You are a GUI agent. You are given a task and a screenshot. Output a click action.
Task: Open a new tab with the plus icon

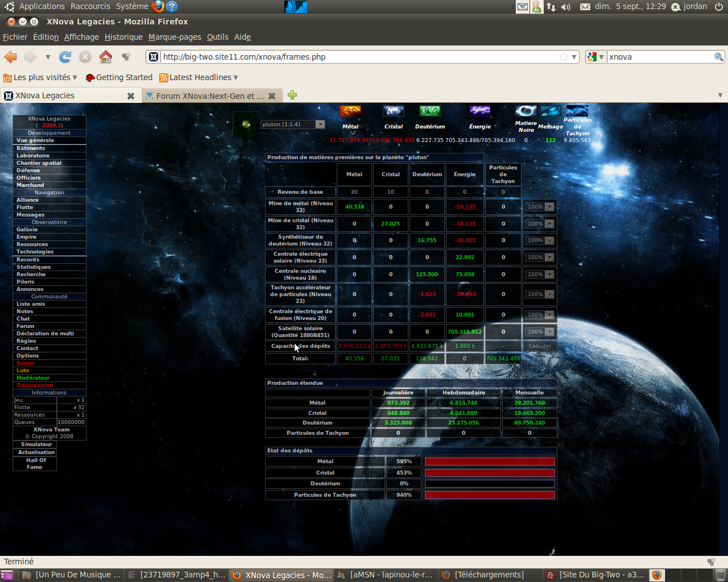[292, 95]
